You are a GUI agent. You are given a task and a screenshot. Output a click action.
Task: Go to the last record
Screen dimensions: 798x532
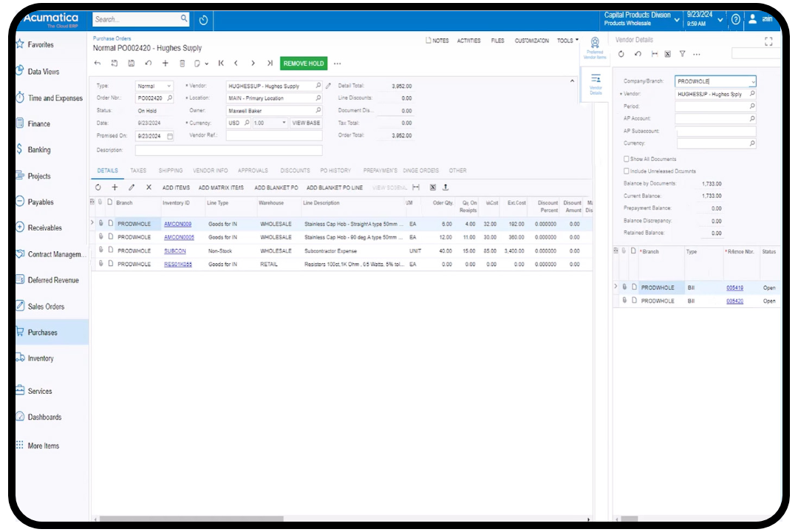270,64
